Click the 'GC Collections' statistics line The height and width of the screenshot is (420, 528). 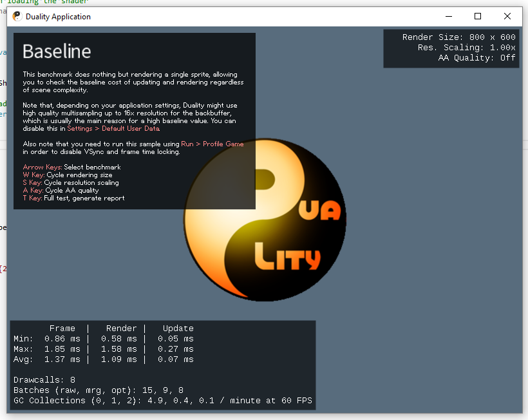point(163,401)
